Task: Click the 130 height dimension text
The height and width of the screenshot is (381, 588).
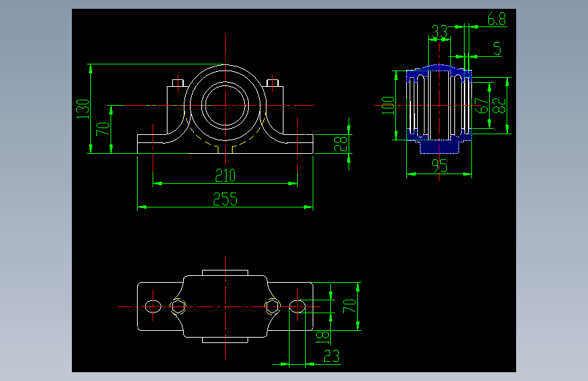Action: (x=83, y=109)
